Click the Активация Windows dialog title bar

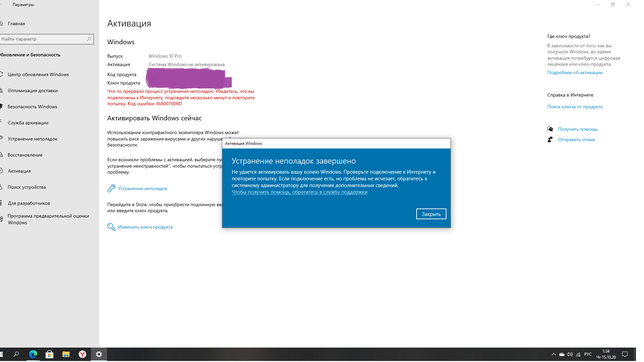click(x=336, y=143)
